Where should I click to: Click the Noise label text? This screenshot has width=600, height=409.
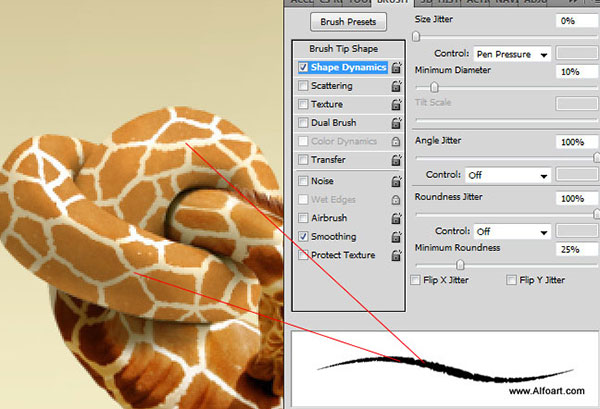(322, 181)
